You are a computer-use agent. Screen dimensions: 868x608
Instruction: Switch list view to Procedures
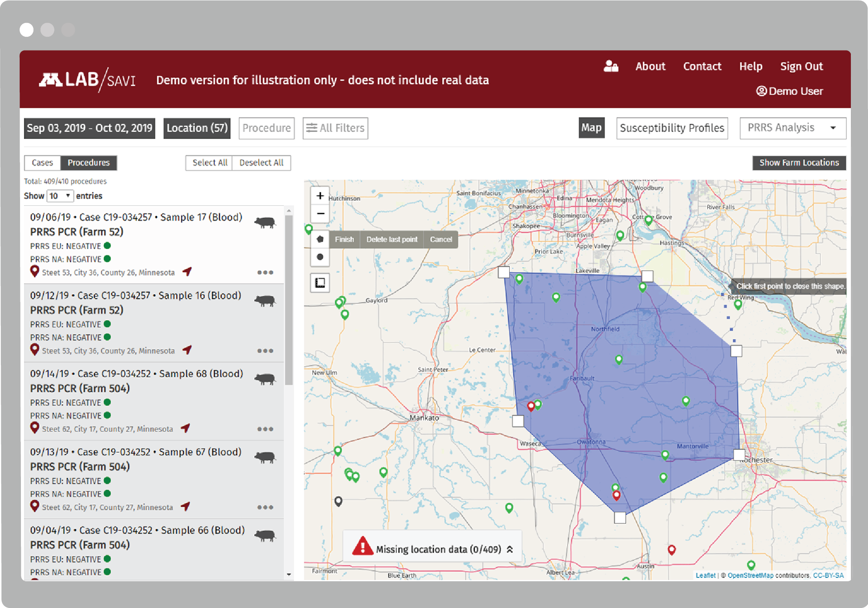[x=89, y=163]
